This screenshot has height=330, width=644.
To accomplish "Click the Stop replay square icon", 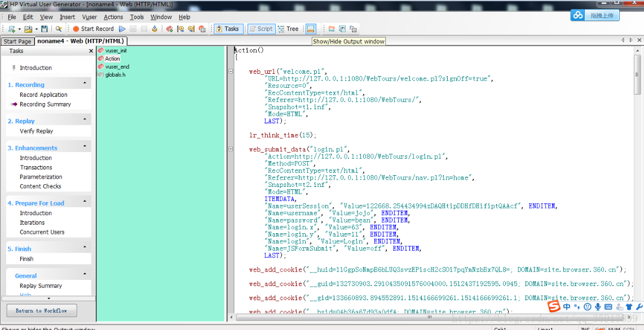I will coord(133,29).
